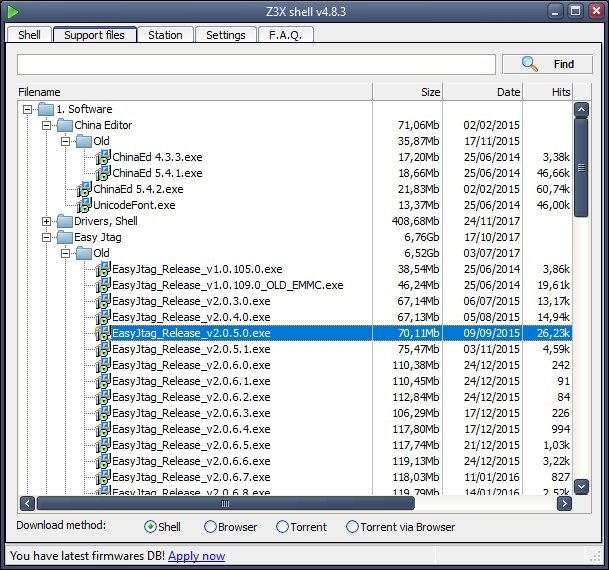
Task: Click the date 11/01/2016
Action: tap(491, 477)
